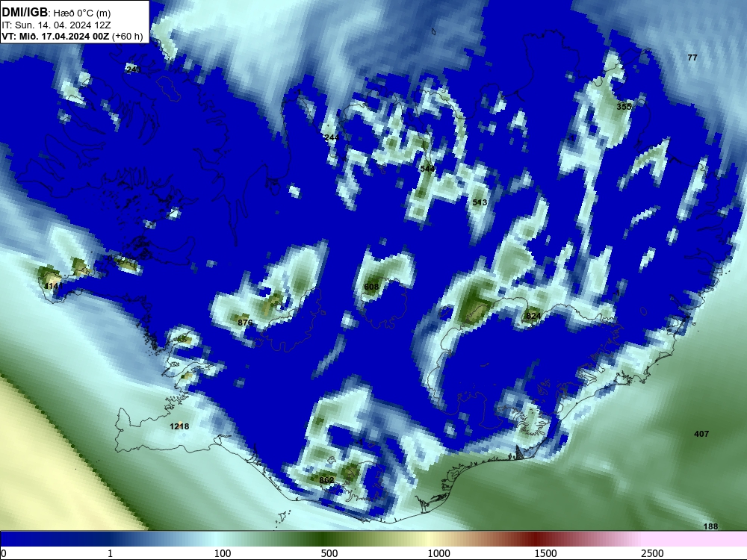The width and height of the screenshot is (747, 560).
Task: Click the map value '876'
Action: [245, 323]
